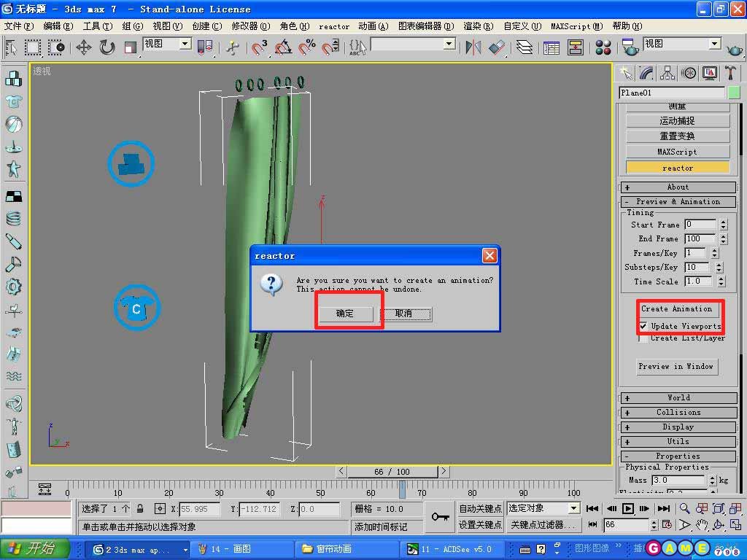Toggle 设置关键点 set key mode
This screenshot has width=747, height=560.
tap(480, 525)
